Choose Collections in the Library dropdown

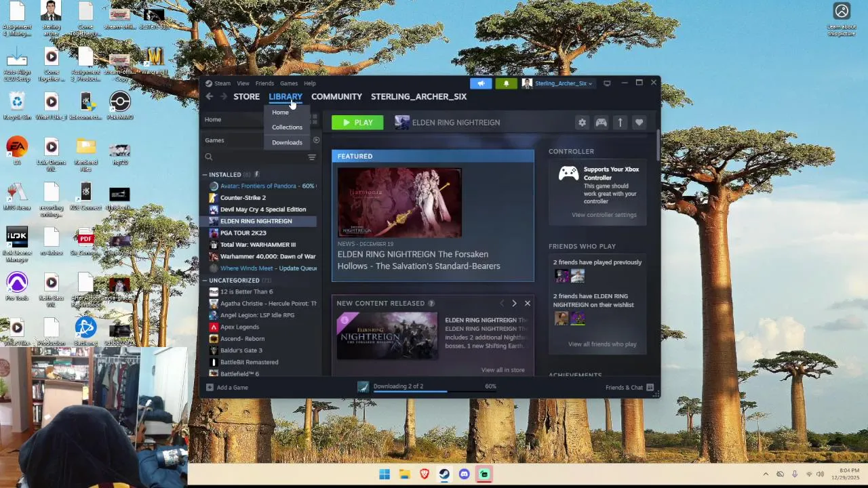[x=287, y=127]
